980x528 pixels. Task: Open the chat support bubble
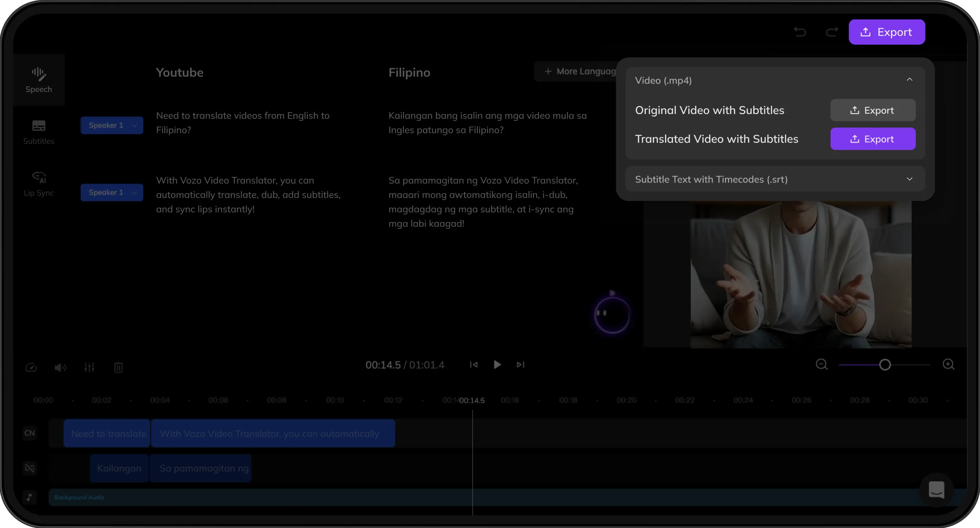point(936,490)
